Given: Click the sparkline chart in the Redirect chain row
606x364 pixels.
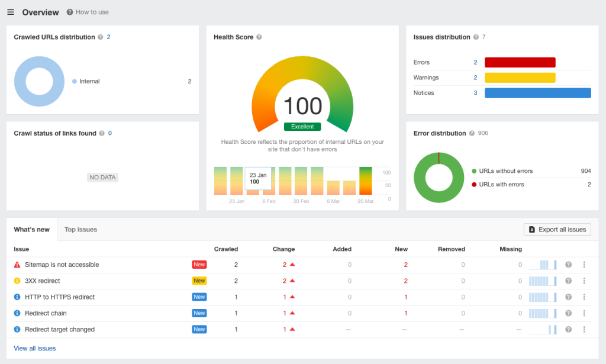Looking at the screenshot, I should 543,313.
